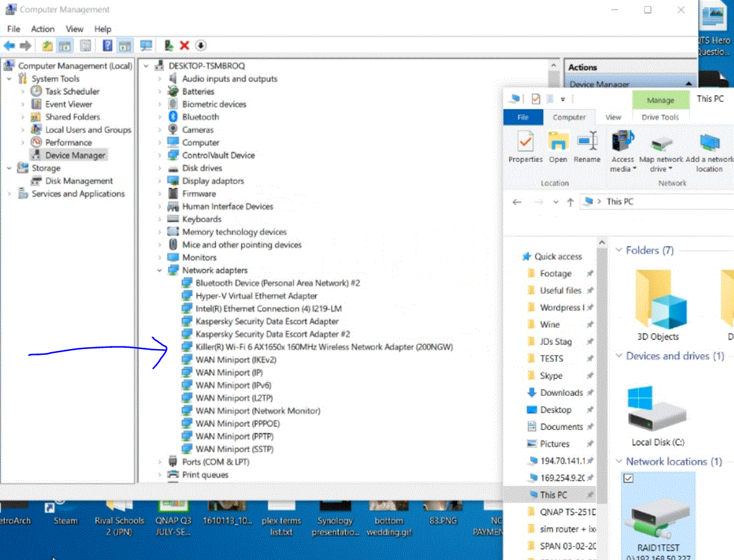Tick the checkbox on RAID1TEST network location

(628, 478)
